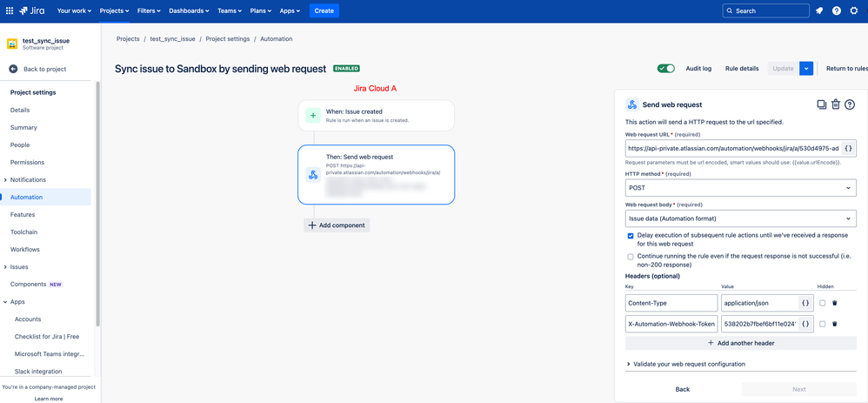Open the Apps menu in top bar
Image resolution: width=868 pixels, height=403 pixels.
pos(290,10)
